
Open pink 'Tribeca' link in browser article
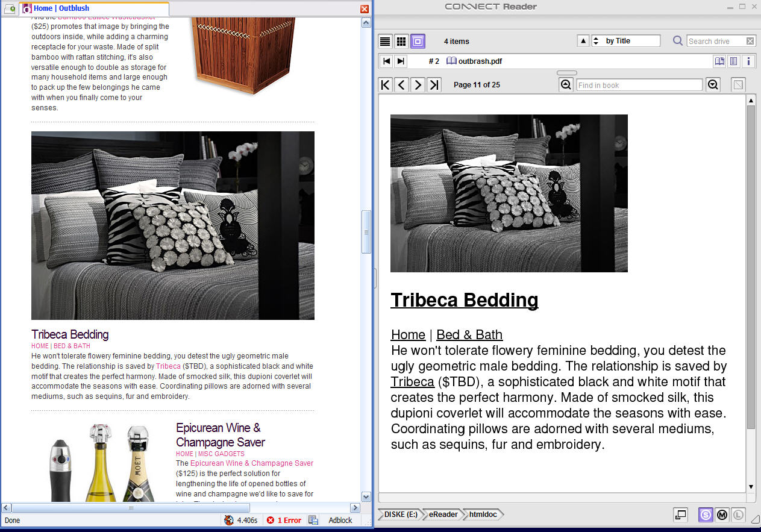click(168, 366)
